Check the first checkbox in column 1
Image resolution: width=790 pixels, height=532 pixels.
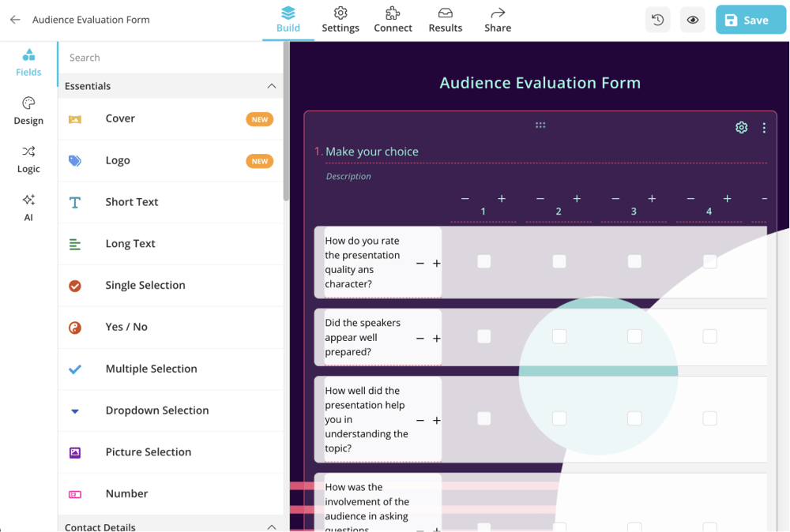coord(484,260)
